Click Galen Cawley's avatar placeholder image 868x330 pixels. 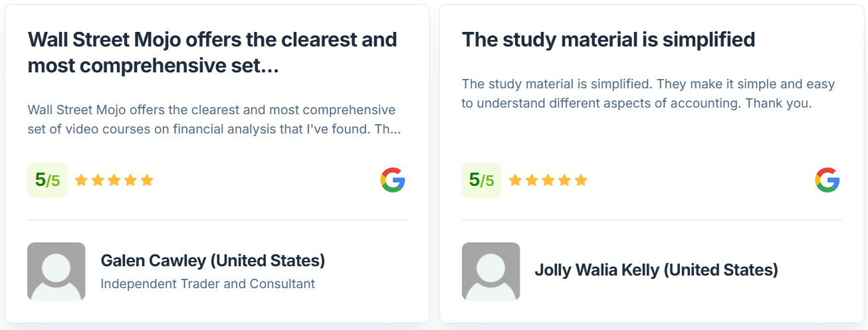[x=56, y=272]
